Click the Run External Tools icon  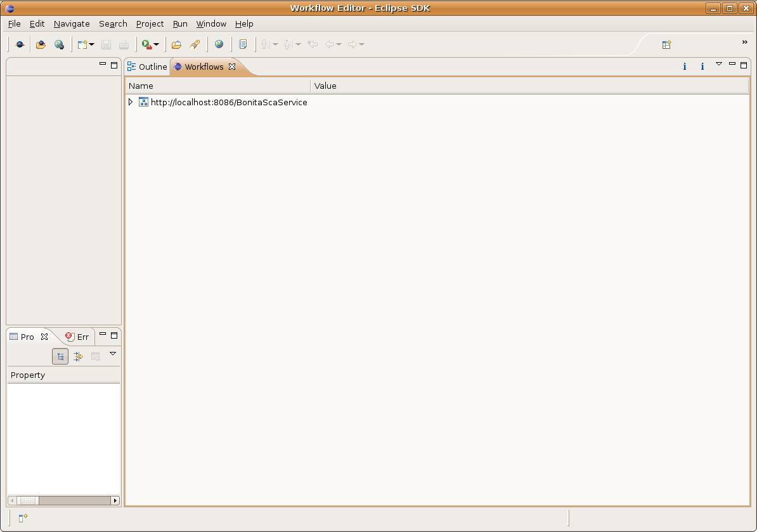pyautogui.click(x=146, y=44)
